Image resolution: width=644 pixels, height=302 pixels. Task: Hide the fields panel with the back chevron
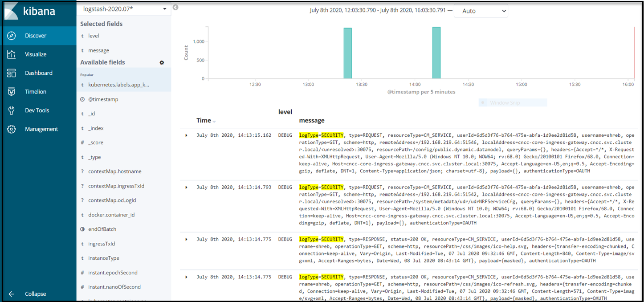tap(175, 7)
